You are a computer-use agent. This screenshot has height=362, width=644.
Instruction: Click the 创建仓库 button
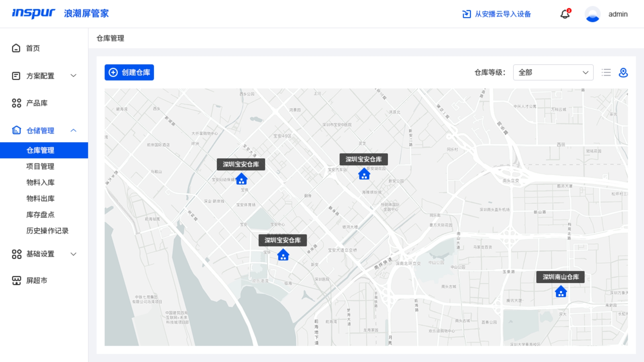129,72
